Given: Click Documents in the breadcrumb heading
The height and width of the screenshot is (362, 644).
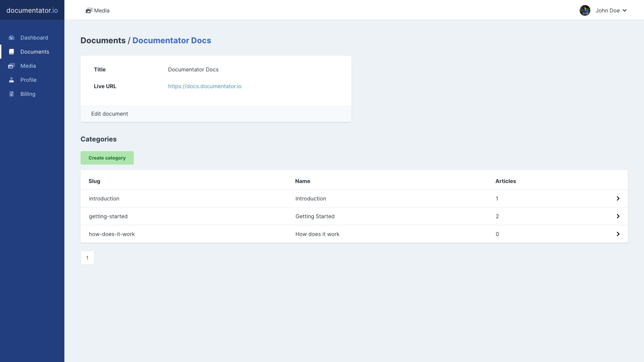Looking at the screenshot, I should (103, 41).
